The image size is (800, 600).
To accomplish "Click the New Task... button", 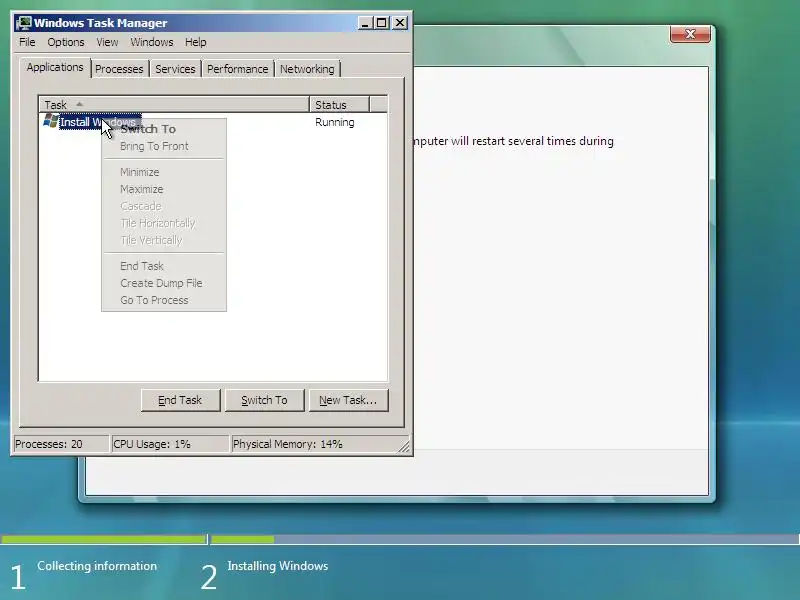I will 348,400.
